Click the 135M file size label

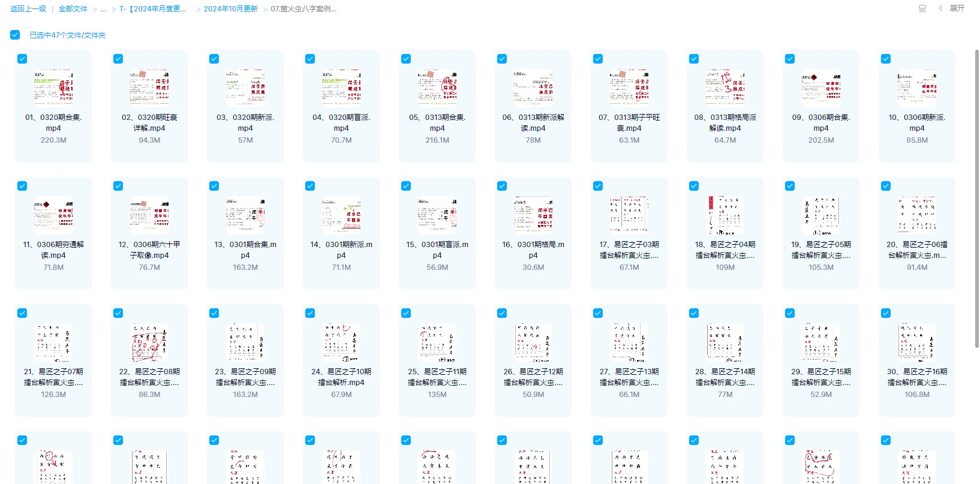pos(437,395)
